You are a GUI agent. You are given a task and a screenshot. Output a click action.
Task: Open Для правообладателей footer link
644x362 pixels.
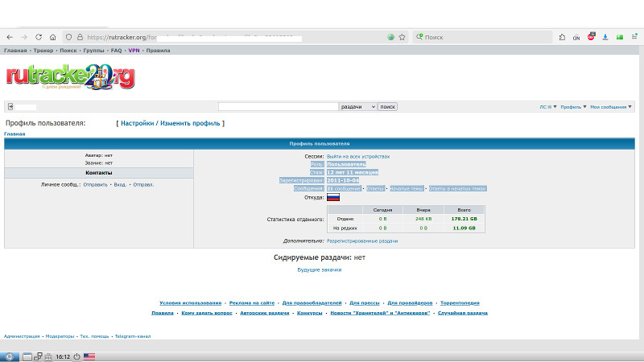coord(312,303)
